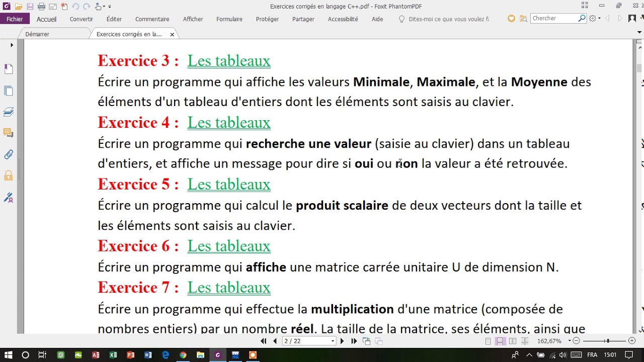Image resolution: width=644 pixels, height=362 pixels.
Task: Open the page number '2 / 22' dropdown
Action: point(333,341)
